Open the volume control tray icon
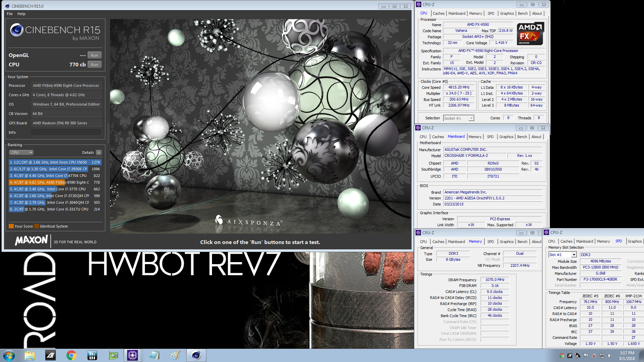Viewport: 644px width, 362px height. click(x=610, y=356)
